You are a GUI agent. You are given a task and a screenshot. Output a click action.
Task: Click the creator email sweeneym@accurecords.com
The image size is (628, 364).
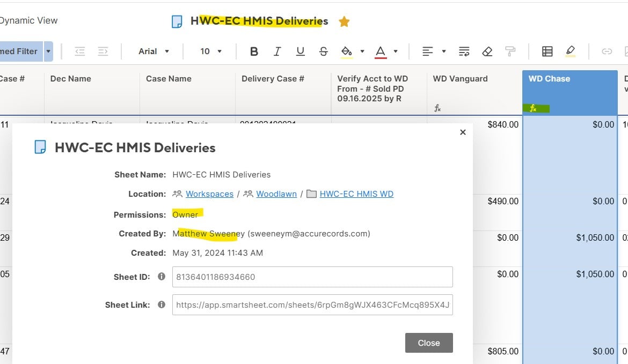coord(309,234)
